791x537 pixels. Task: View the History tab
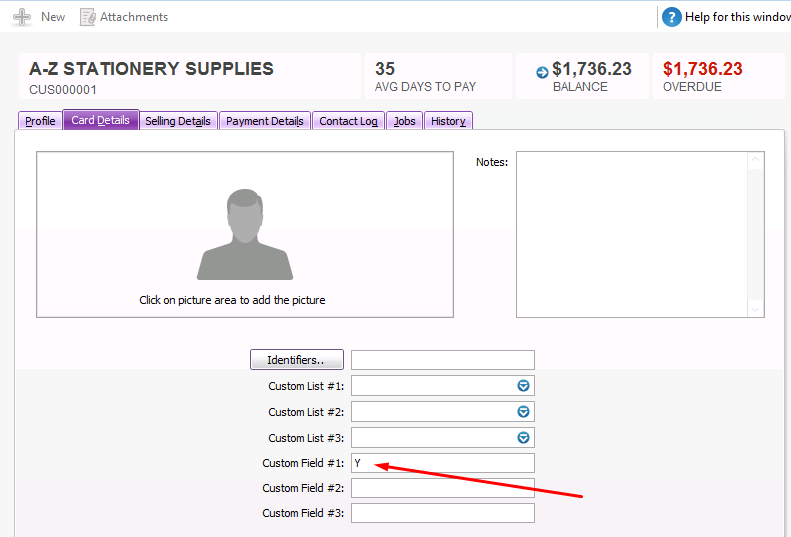pyautogui.click(x=448, y=121)
